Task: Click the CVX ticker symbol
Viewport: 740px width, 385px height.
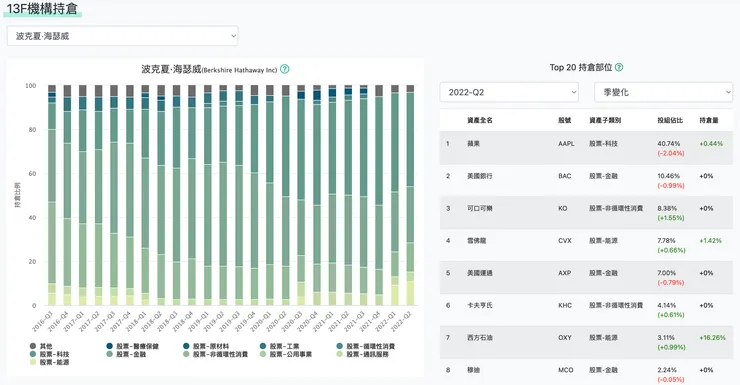Action: (x=564, y=241)
